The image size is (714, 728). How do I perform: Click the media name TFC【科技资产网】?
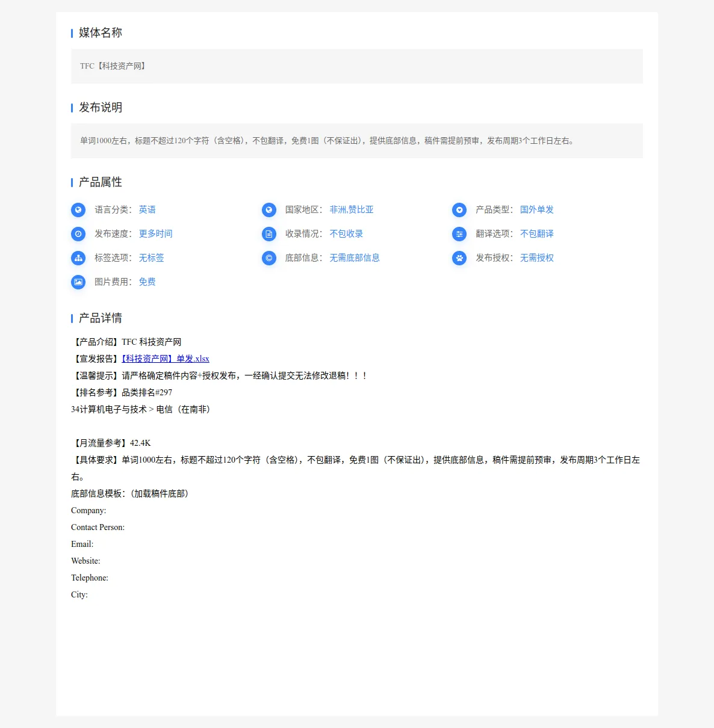click(114, 66)
